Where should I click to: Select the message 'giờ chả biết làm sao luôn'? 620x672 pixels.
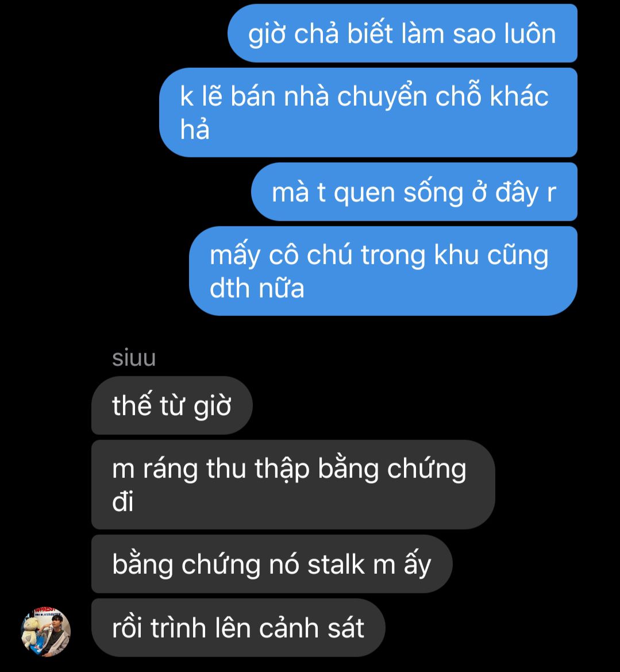(x=402, y=33)
